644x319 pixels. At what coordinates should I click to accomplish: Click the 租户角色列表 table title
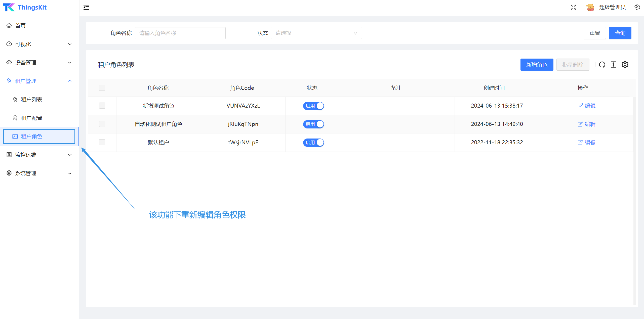pyautogui.click(x=116, y=65)
